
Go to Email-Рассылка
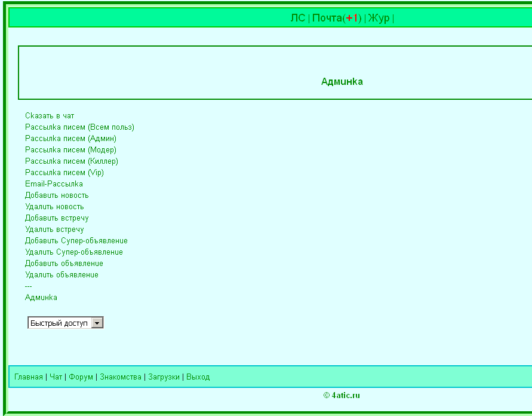[x=54, y=184]
